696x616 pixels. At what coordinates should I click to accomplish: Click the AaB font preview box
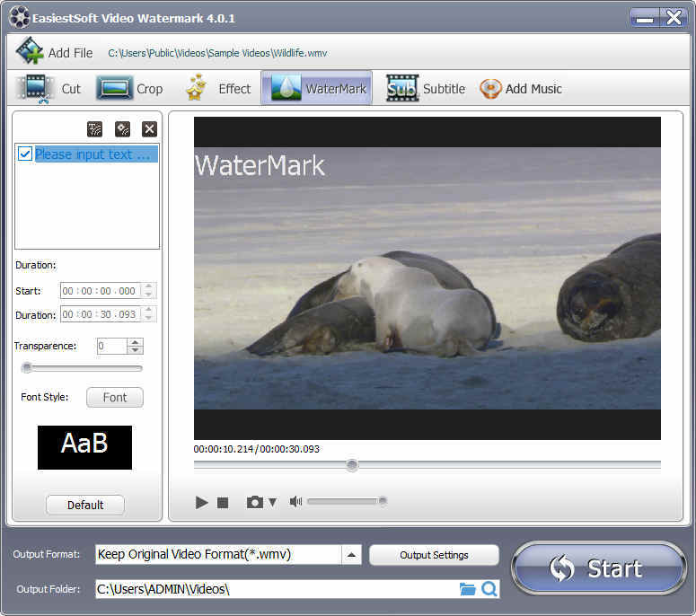(x=84, y=447)
